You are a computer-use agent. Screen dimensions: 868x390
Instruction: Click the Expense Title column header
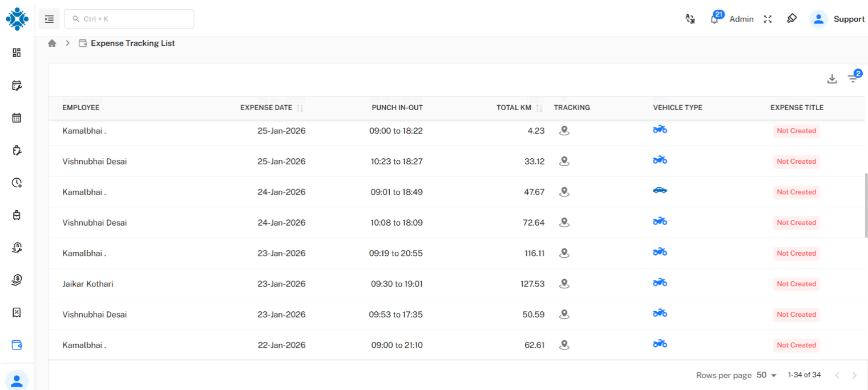[797, 107]
